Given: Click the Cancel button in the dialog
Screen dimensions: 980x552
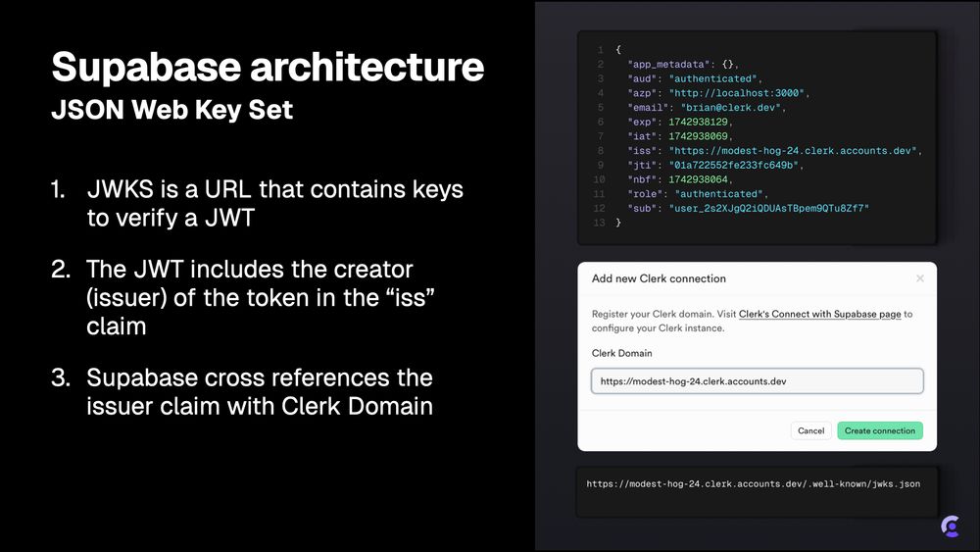Looking at the screenshot, I should 810,430.
